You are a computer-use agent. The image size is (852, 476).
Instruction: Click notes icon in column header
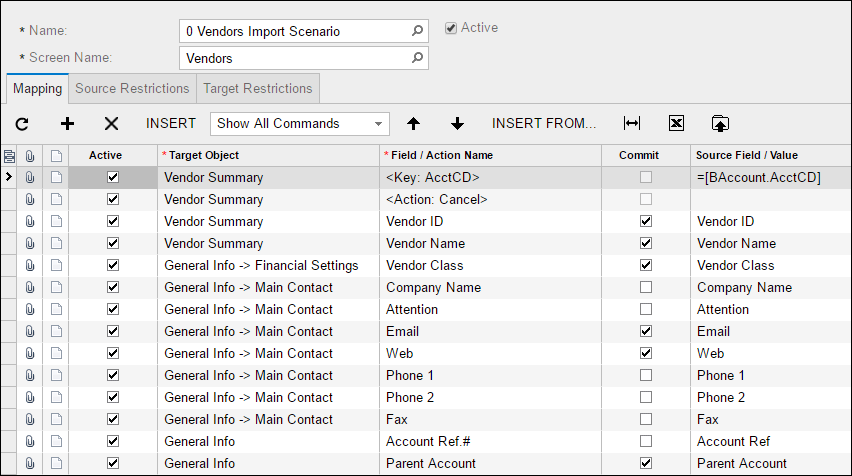tap(56, 156)
